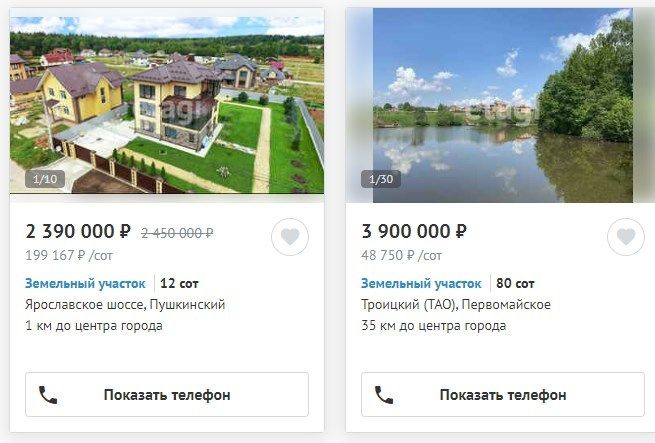Screen dimensions: 655x443
Task: Click 1/10 photo counter badge
Action: tap(45, 179)
